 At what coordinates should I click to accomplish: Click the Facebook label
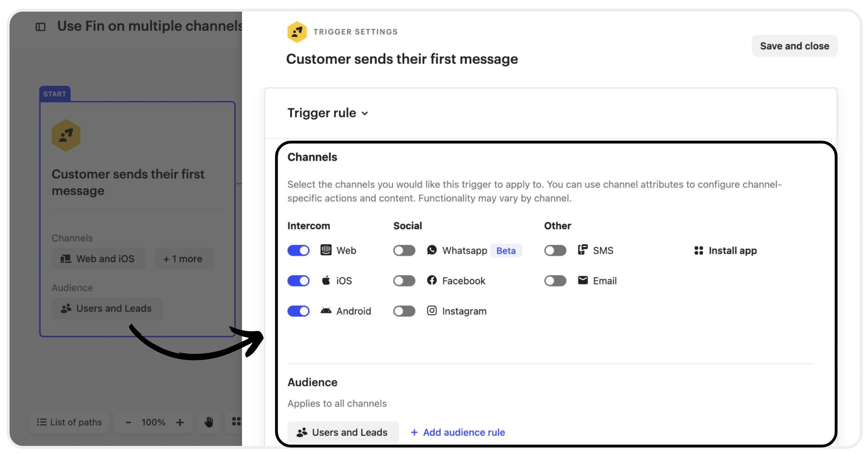pyautogui.click(x=464, y=281)
